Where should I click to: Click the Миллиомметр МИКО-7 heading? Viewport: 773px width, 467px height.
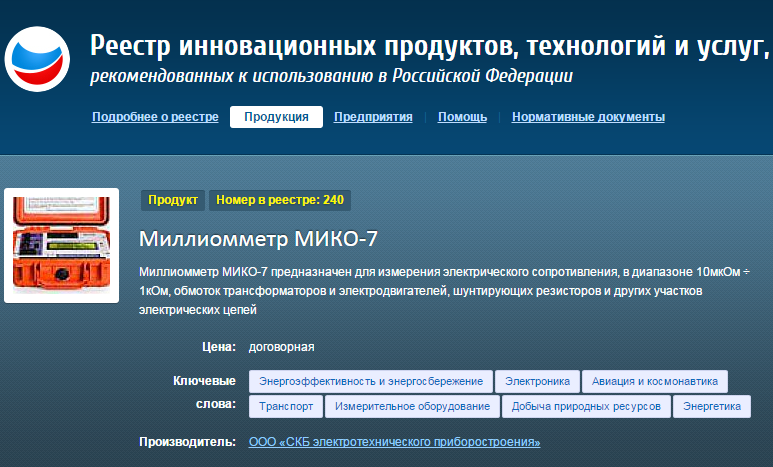tap(258, 239)
